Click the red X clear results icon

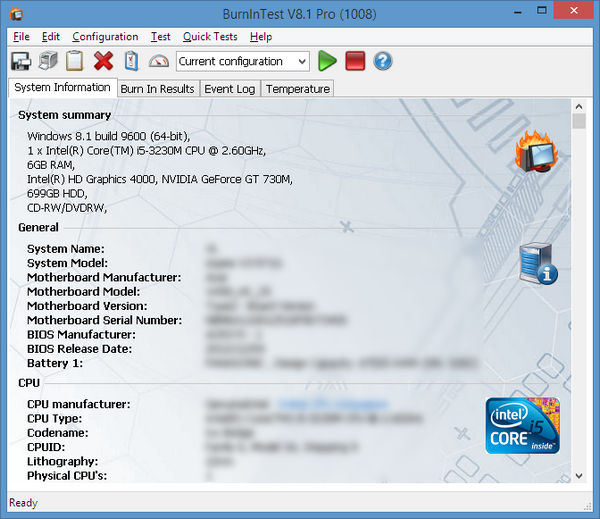(x=103, y=61)
